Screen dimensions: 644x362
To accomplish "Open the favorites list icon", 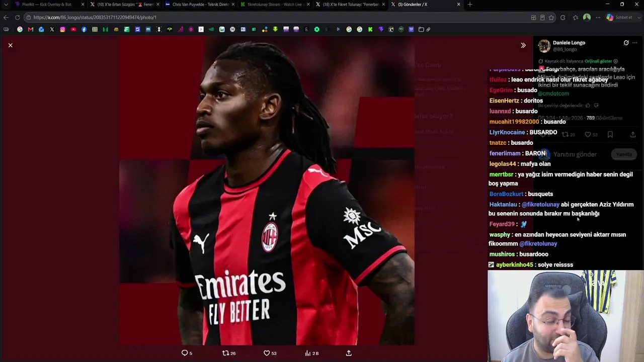I will [x=576, y=18].
